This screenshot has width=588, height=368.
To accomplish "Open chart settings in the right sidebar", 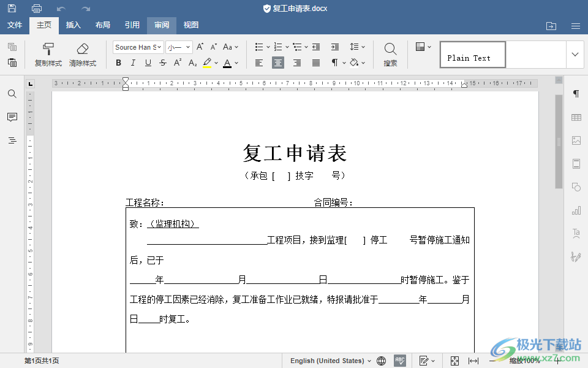I will coord(576,210).
